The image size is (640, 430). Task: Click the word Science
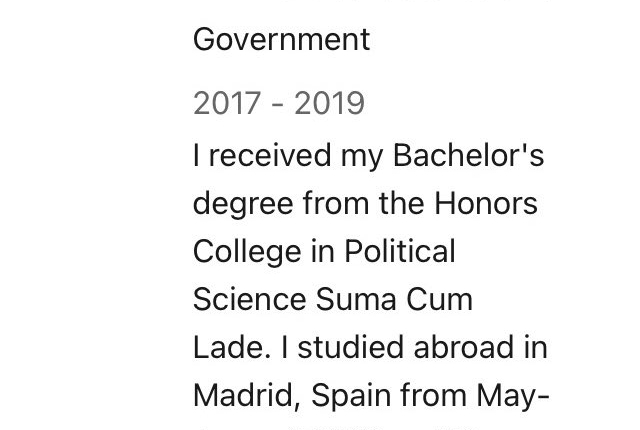pos(249,299)
